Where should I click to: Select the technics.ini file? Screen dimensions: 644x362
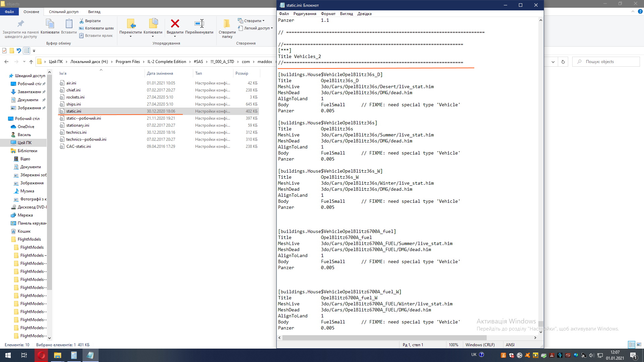(x=76, y=132)
